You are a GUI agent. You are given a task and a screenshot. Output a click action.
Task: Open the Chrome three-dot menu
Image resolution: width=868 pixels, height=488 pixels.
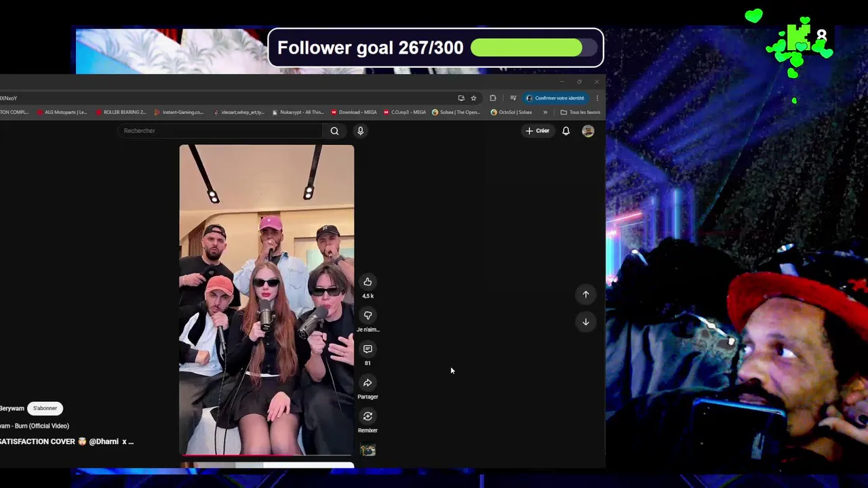[x=597, y=98]
